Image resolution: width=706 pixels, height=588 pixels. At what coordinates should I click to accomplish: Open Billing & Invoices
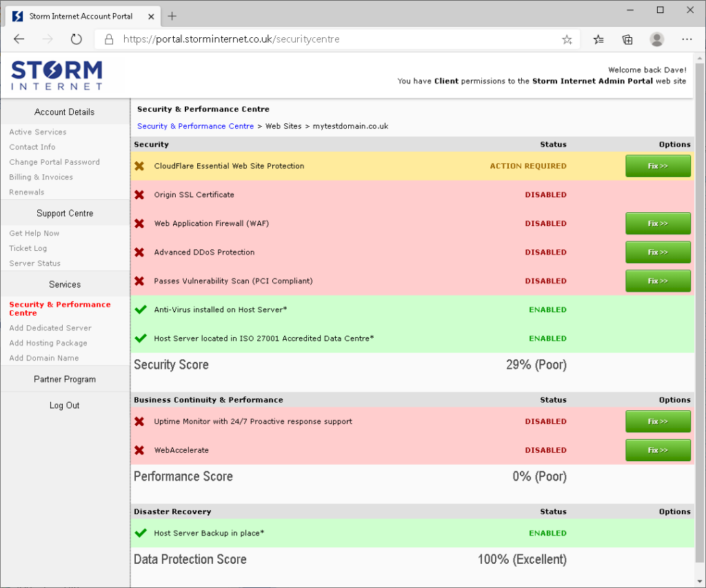click(x=41, y=177)
